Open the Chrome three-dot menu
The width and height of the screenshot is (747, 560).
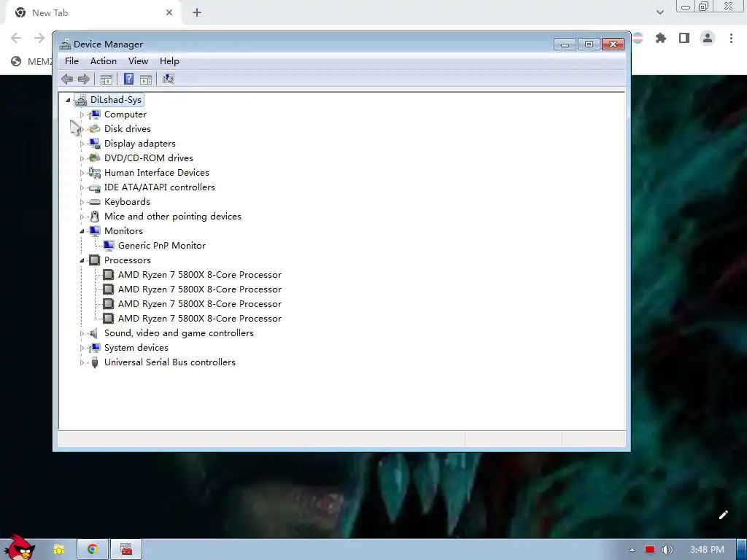coord(731,38)
